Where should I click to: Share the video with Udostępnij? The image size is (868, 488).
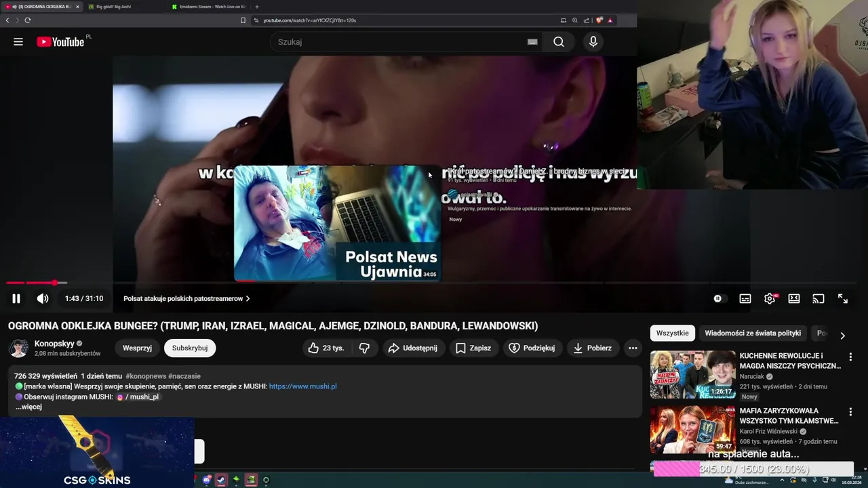click(x=412, y=348)
